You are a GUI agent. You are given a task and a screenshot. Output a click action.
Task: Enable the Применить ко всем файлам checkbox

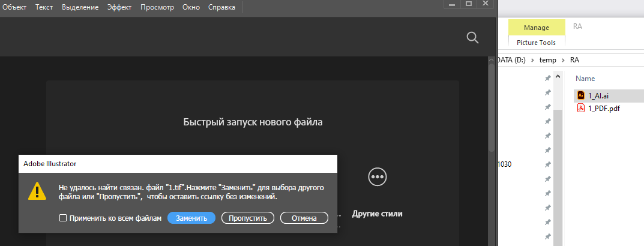click(63, 218)
